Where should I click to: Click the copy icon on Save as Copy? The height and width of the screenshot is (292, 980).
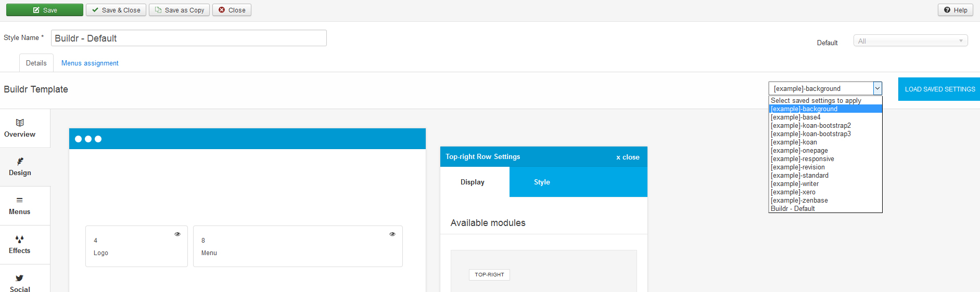pyautogui.click(x=158, y=10)
